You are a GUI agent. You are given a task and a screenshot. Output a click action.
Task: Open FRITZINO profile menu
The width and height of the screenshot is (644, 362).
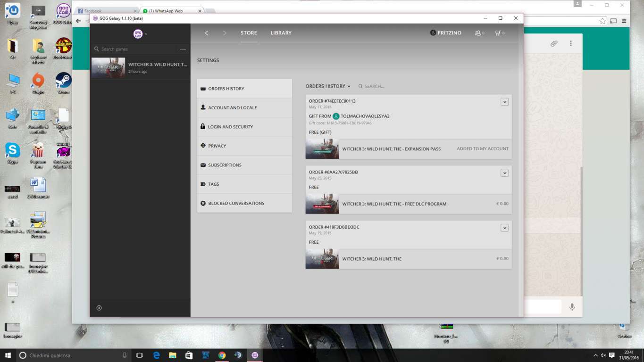(446, 33)
